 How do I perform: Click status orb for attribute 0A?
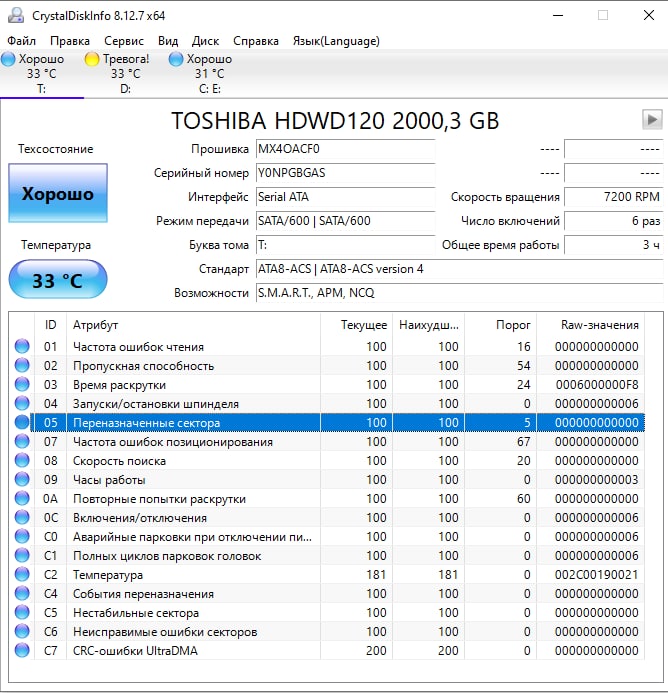tap(22, 498)
